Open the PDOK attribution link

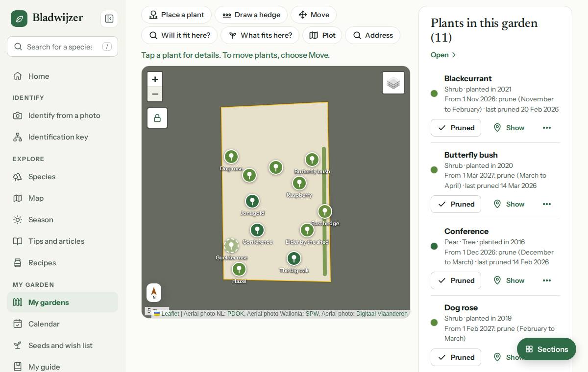[x=235, y=314]
